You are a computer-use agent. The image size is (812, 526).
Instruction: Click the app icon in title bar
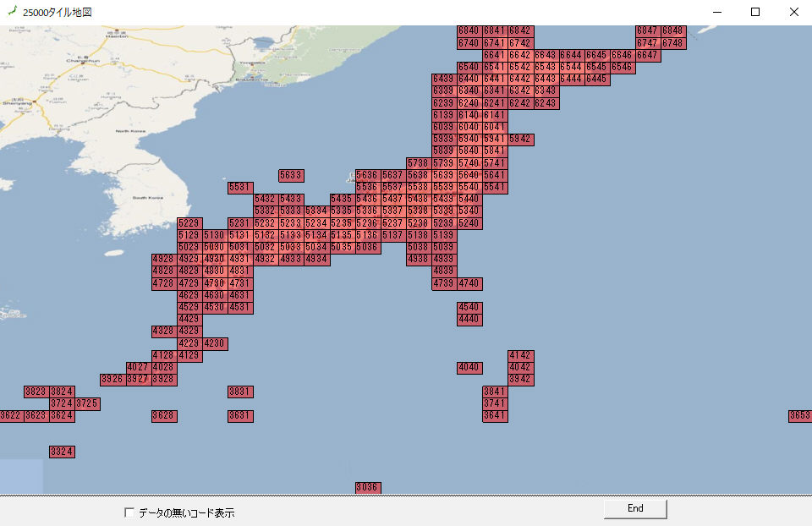pos(11,12)
